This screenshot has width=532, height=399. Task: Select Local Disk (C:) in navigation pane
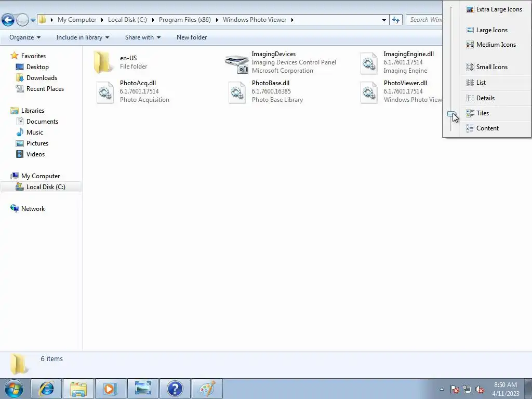click(x=41, y=187)
